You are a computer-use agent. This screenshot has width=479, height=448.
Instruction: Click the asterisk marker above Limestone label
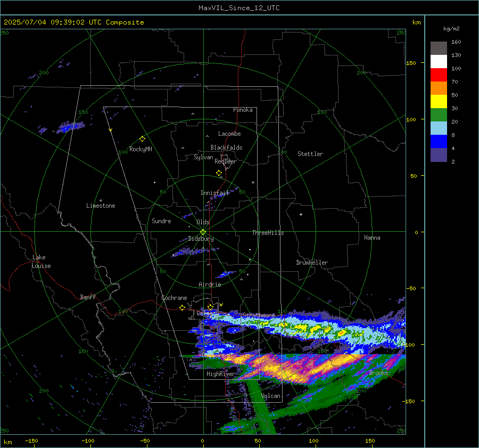tap(101, 201)
